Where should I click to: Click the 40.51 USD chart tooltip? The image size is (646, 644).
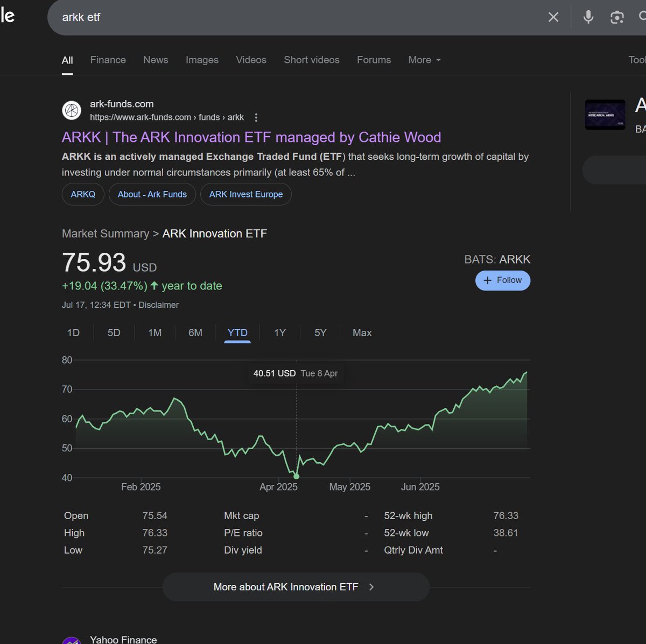tap(296, 373)
